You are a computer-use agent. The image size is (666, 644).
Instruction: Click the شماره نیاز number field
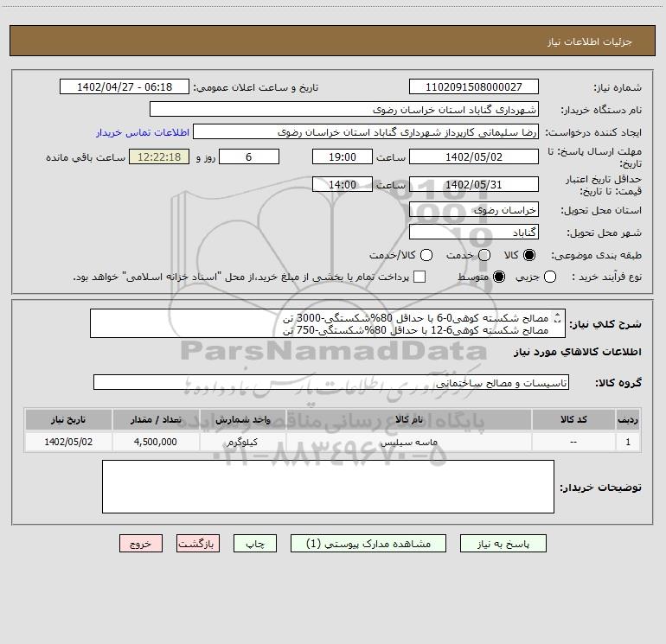click(474, 87)
